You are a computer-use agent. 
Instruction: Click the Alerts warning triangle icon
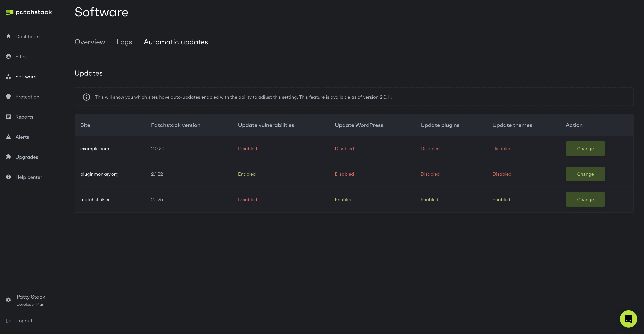coord(8,137)
